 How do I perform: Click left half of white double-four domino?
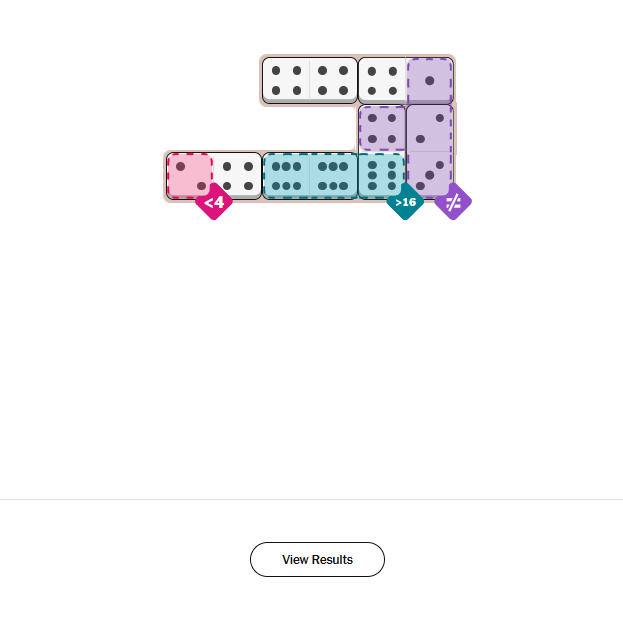tap(286, 80)
